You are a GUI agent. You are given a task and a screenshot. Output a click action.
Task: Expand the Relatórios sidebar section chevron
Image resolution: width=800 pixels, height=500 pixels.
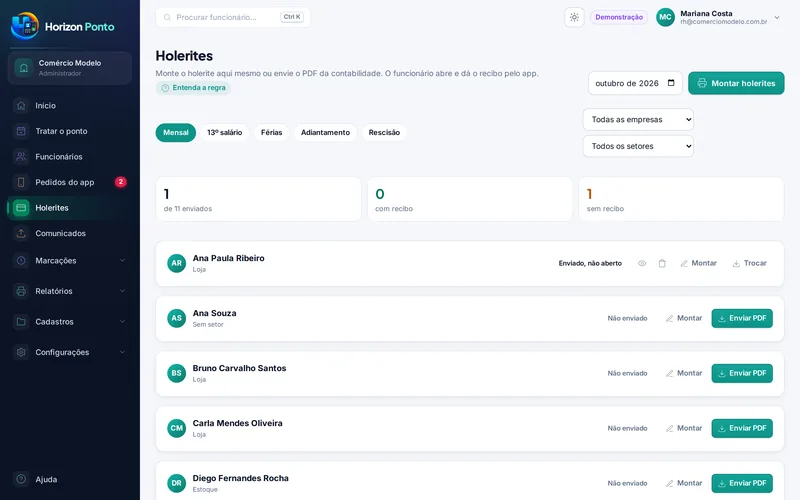pyautogui.click(x=122, y=291)
